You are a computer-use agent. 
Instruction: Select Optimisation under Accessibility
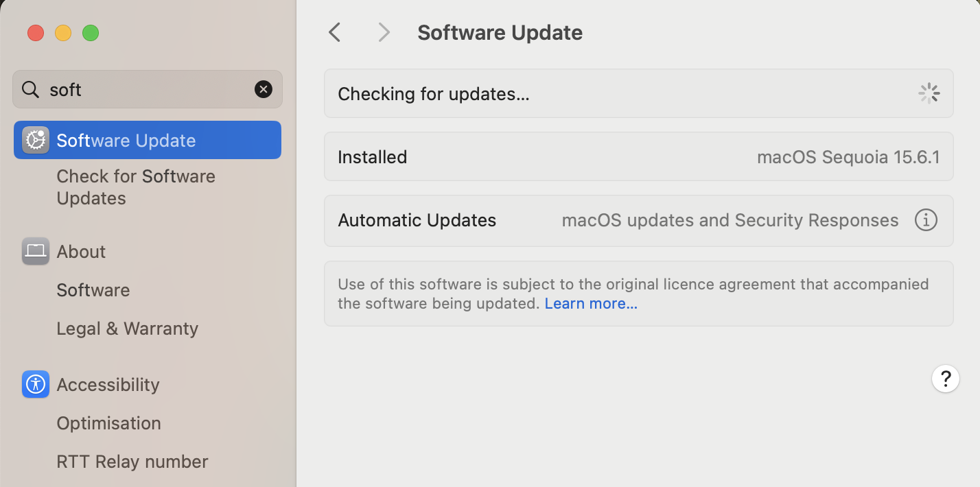coord(108,423)
